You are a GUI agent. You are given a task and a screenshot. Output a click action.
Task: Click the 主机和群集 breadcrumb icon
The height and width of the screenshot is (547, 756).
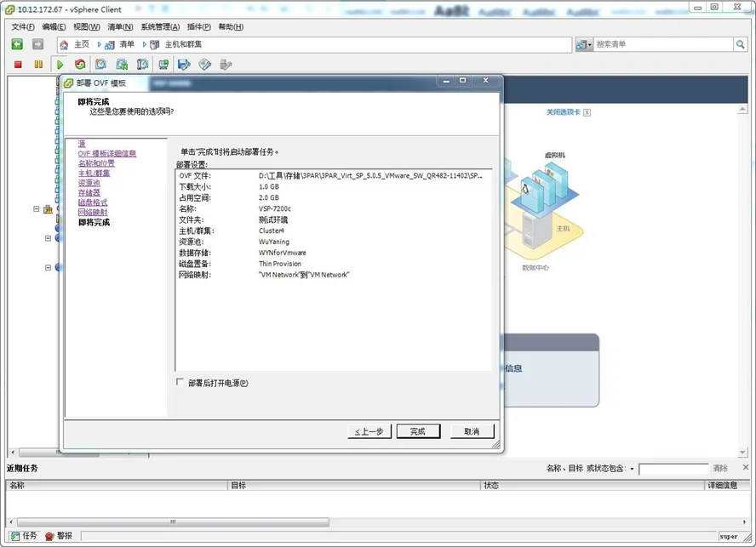pyautogui.click(x=155, y=45)
